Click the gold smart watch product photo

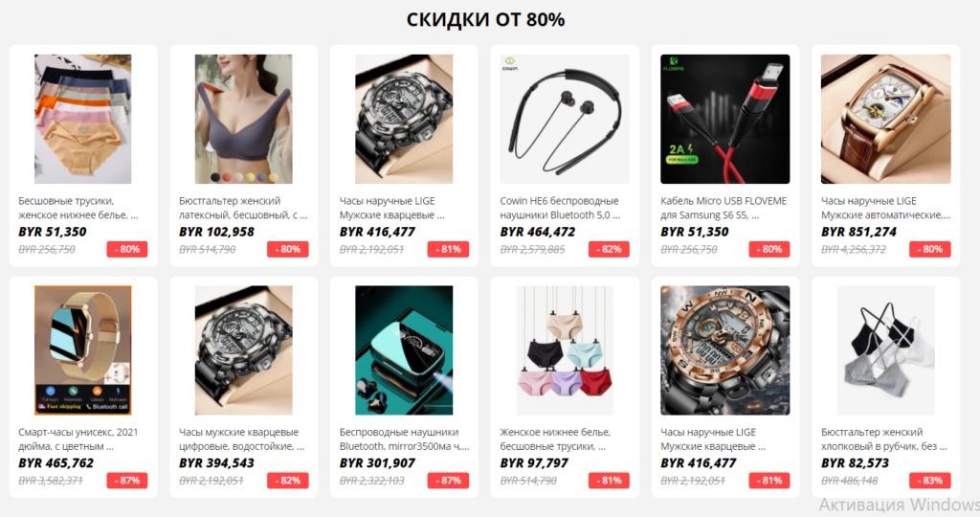click(83, 350)
